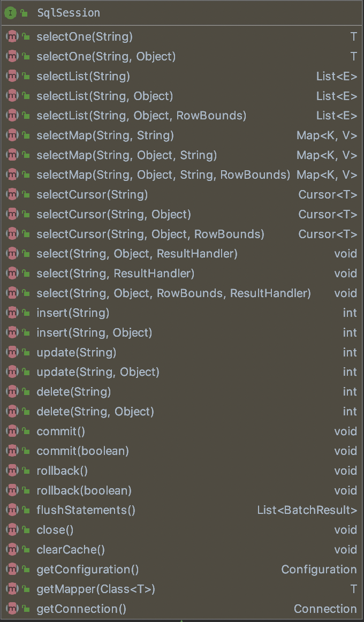
Task: Select the SqlSession header row
Action: 69,13
